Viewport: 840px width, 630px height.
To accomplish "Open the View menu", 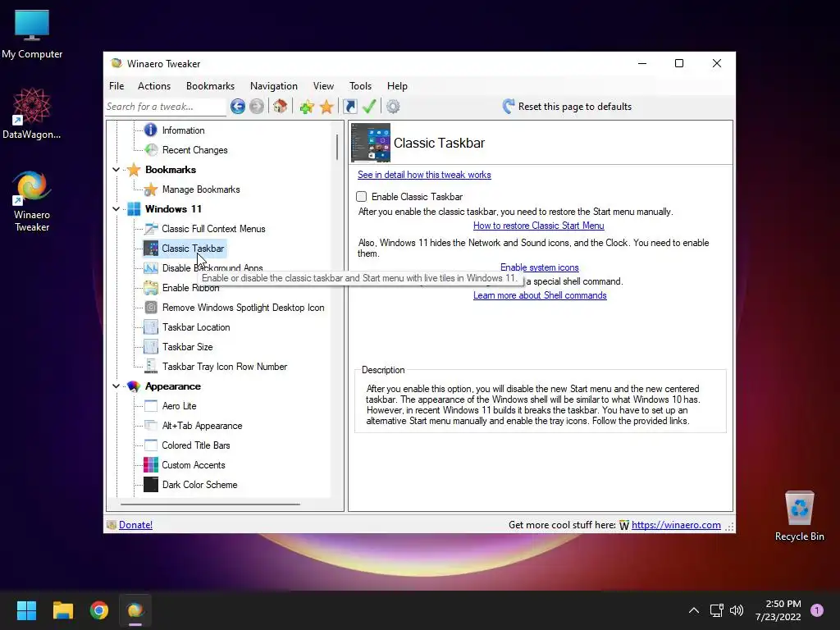I will tap(323, 85).
